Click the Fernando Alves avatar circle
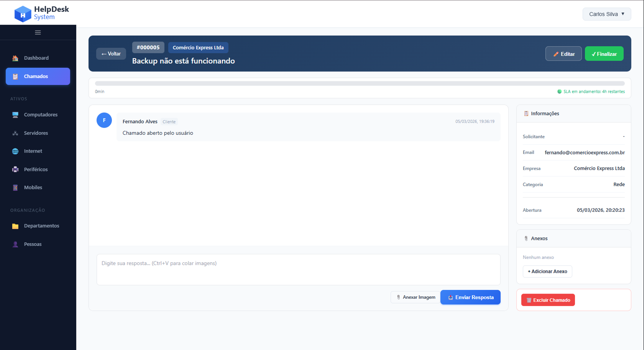The image size is (644, 350). (x=104, y=120)
